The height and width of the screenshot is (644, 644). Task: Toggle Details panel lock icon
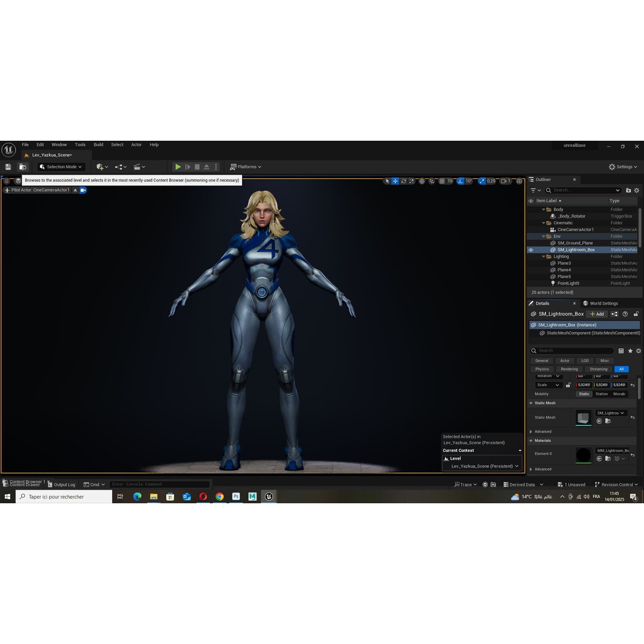636,314
